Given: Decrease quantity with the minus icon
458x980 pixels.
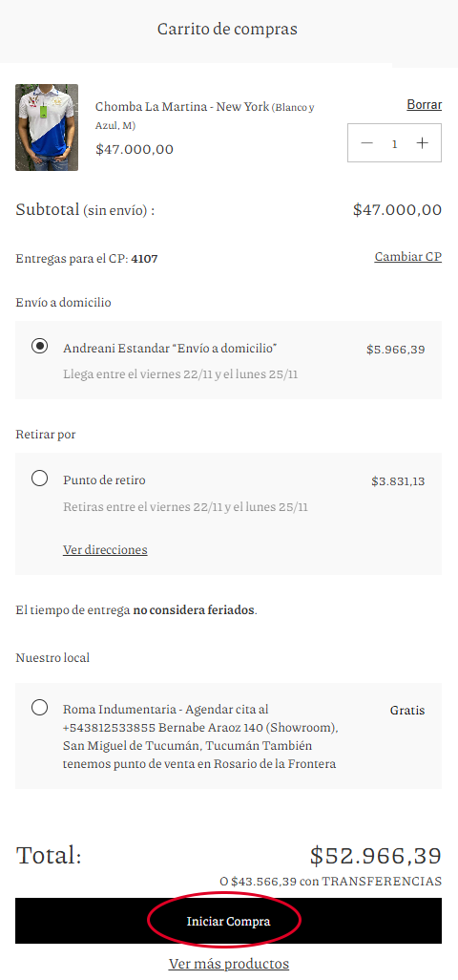Looking at the screenshot, I should point(367,143).
